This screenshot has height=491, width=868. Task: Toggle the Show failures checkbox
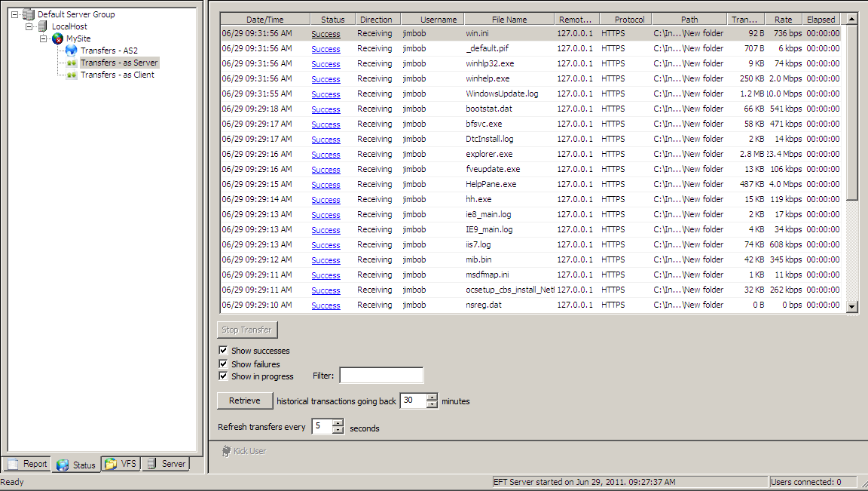click(x=223, y=364)
